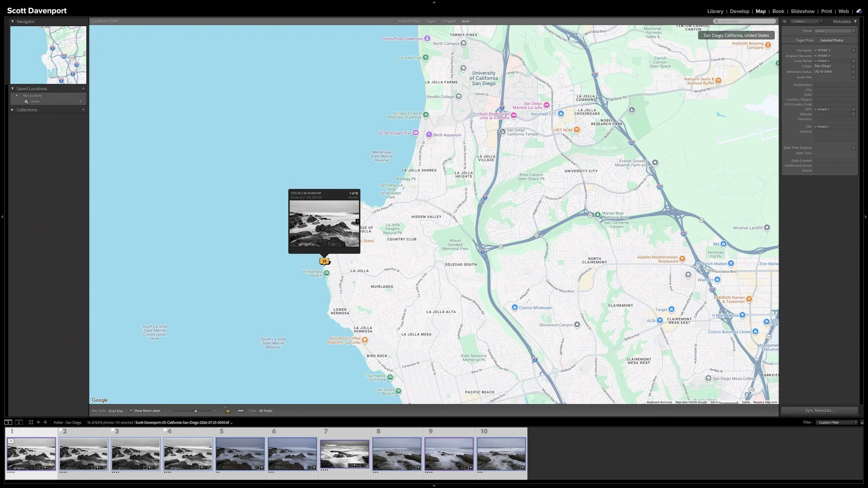
Task: Switch to grid view icon in filmstrip bar
Action: pos(31,422)
